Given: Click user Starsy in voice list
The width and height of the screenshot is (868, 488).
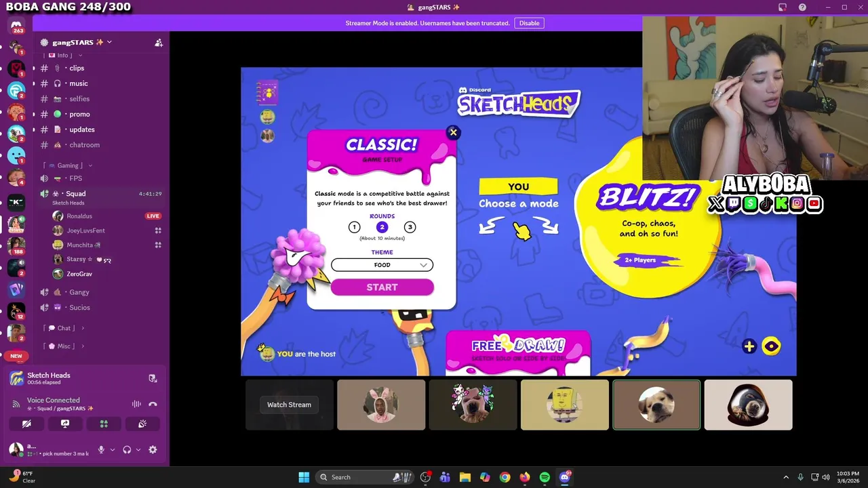Looking at the screenshot, I should [x=76, y=260].
